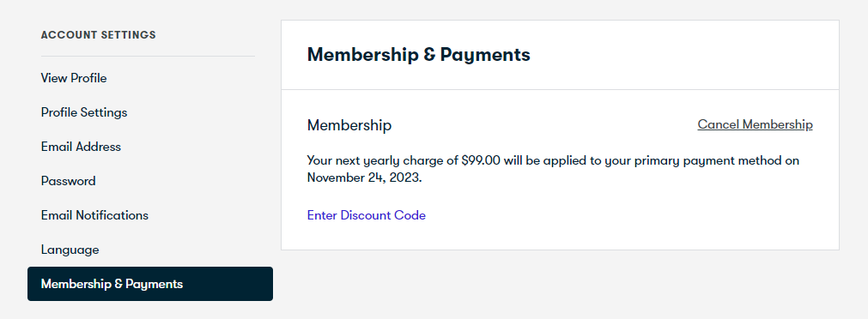The height and width of the screenshot is (319, 868).
Task: Click the November 24, 2023 date text
Action: coord(364,178)
